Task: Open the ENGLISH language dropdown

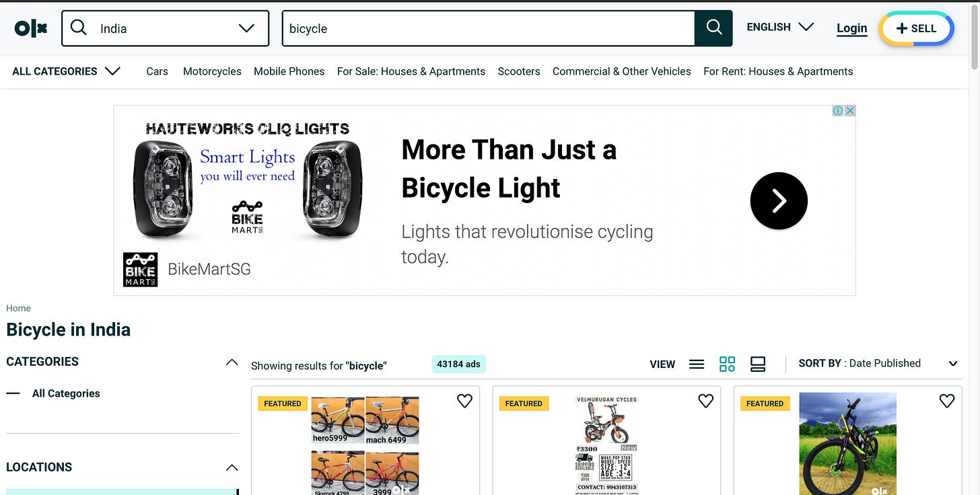Action: click(x=780, y=27)
